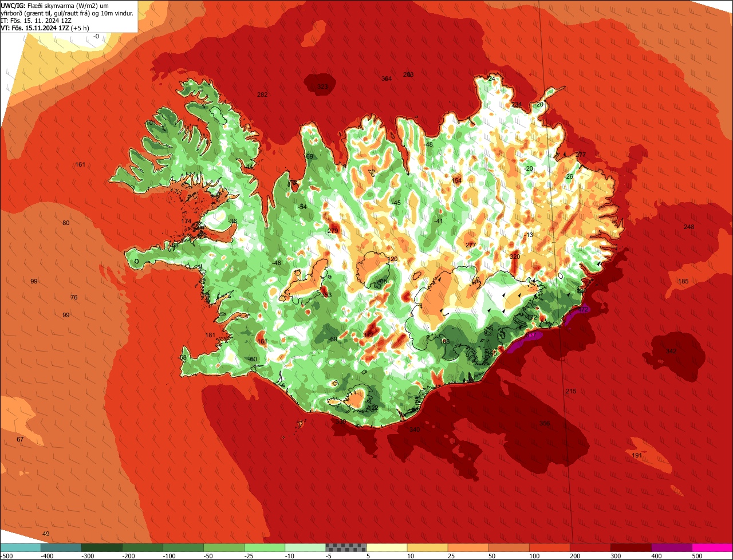Screen dimensions: 733x560
Task: Click the pale yellow 5 legend swatch
Action: click(386, 547)
